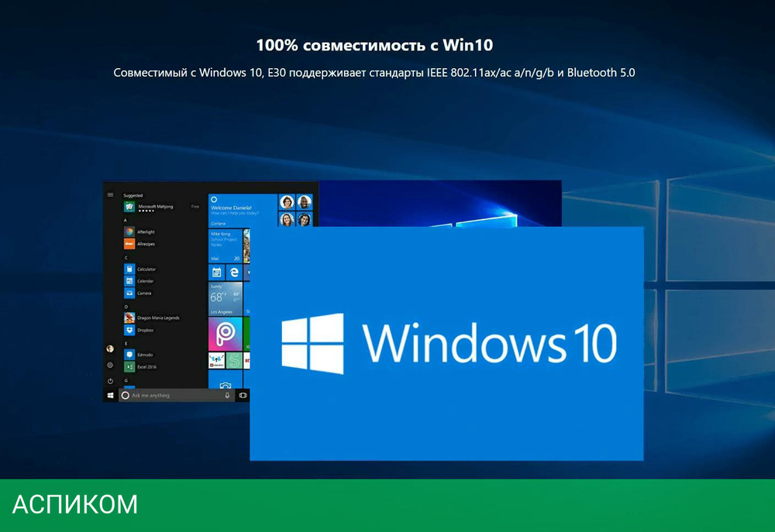Click the Cortana circle in search box
The image size is (775, 532).
(x=126, y=395)
